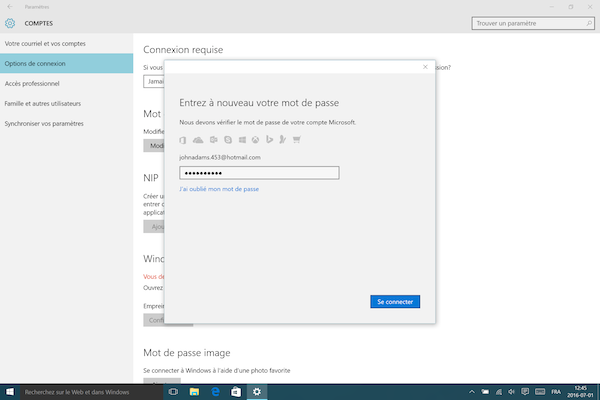Click the MSN butterfly icon
Image resolution: width=600 pixels, height=400 pixels.
[282, 140]
